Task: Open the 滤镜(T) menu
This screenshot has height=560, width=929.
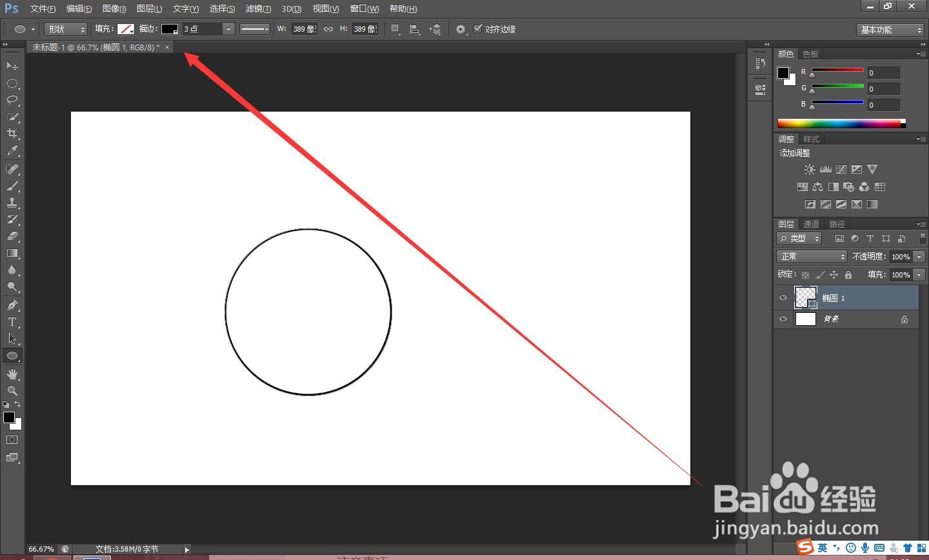Action: click(258, 8)
